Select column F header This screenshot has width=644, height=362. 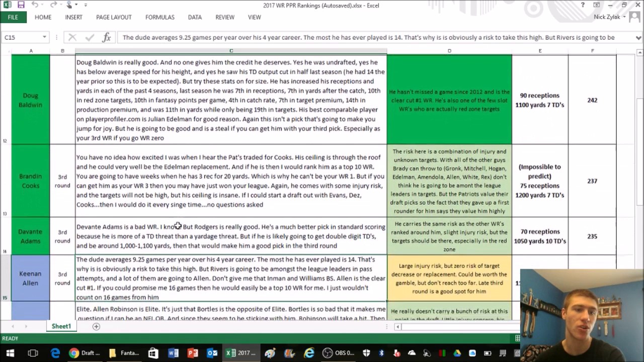[x=592, y=51]
